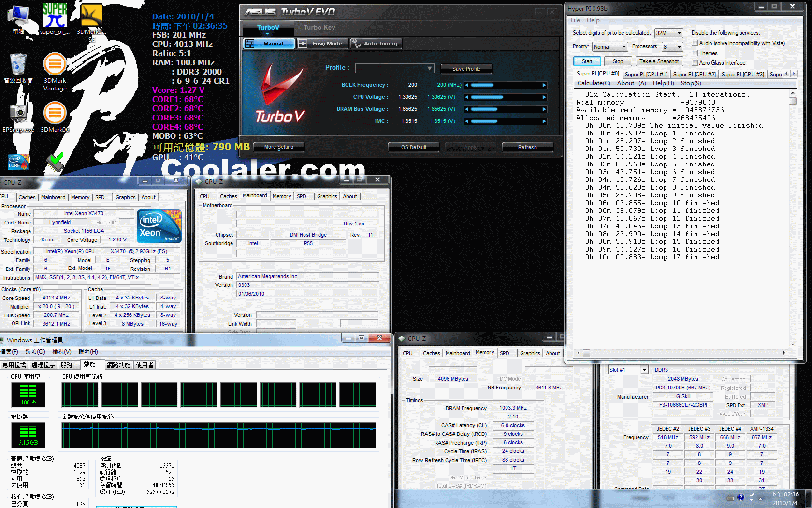This screenshot has height=508, width=812.
Task: Open the EPSnap.exe camera icon
Action: coord(18,117)
